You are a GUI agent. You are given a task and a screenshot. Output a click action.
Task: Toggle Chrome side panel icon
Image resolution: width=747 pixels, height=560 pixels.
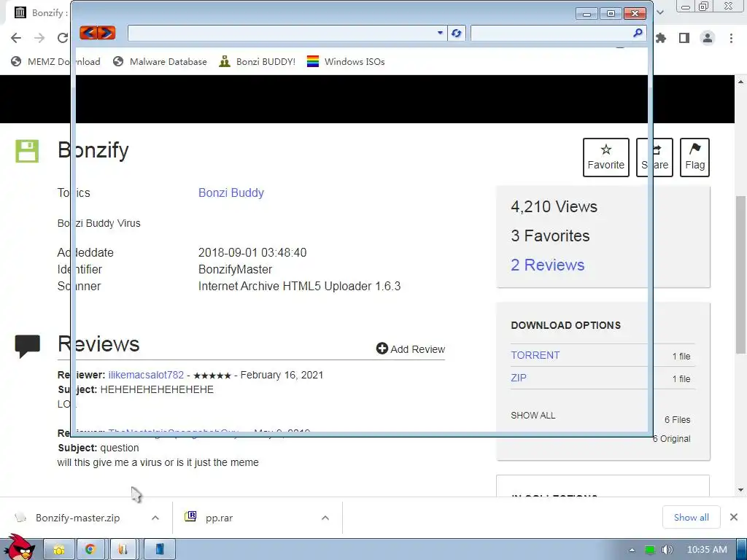pos(684,38)
